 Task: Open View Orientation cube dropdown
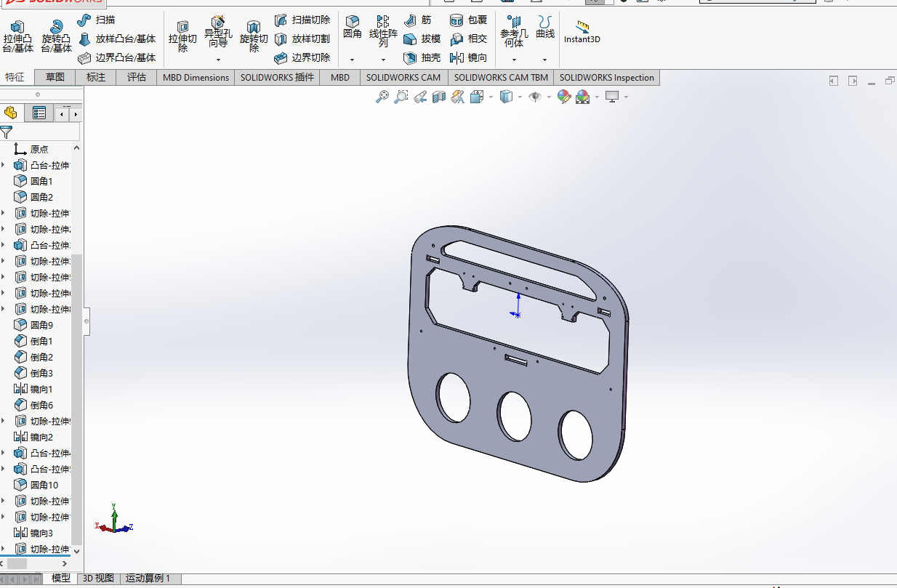coord(491,97)
